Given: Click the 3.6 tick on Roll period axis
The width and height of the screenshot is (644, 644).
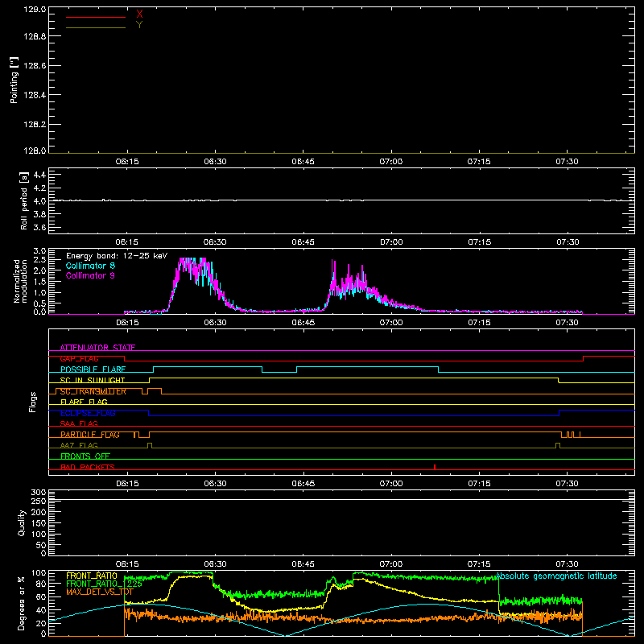Looking at the screenshot, I should point(39,227).
